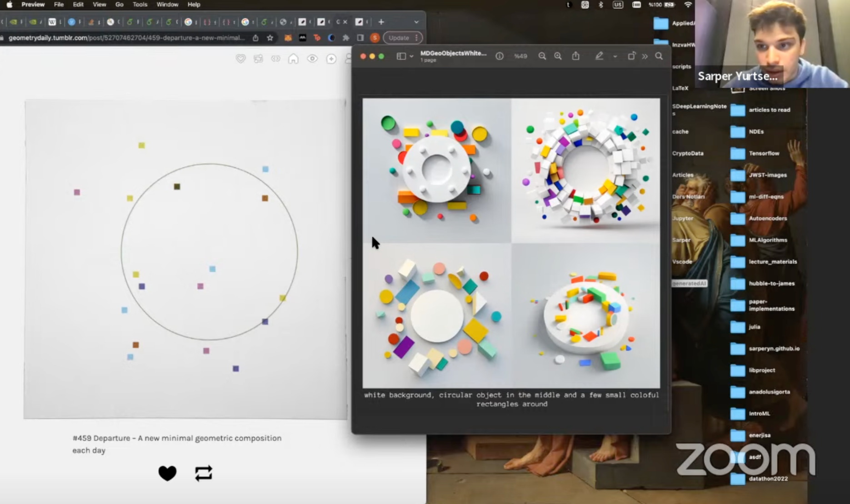Click the black extension icon next to MetaMask

pos(302,38)
